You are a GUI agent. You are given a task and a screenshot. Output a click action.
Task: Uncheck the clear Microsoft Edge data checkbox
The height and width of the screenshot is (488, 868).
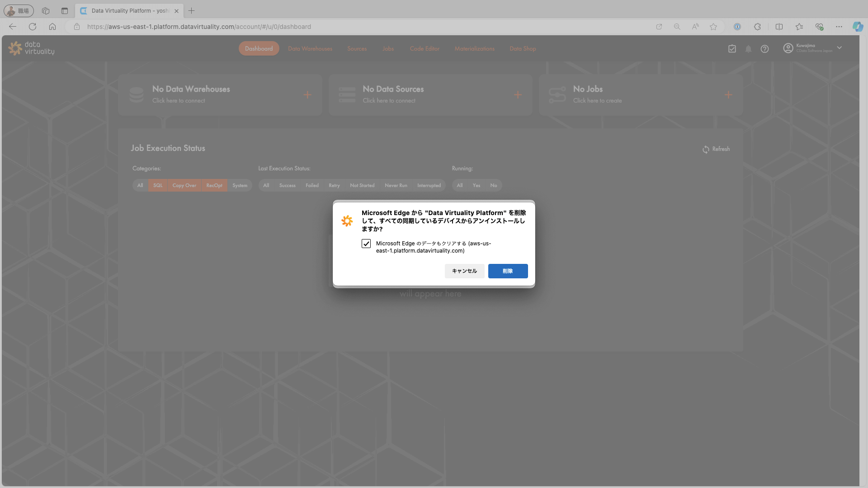[366, 244]
